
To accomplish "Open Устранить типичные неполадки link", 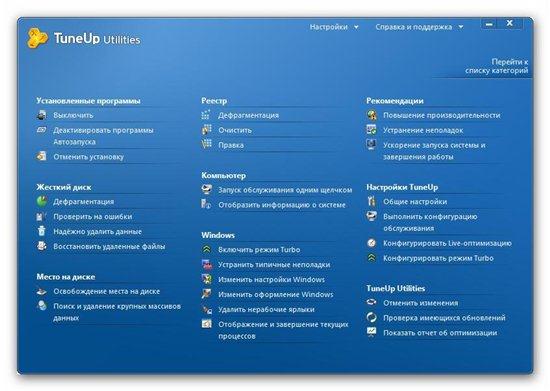I will pyautogui.click(x=274, y=265).
